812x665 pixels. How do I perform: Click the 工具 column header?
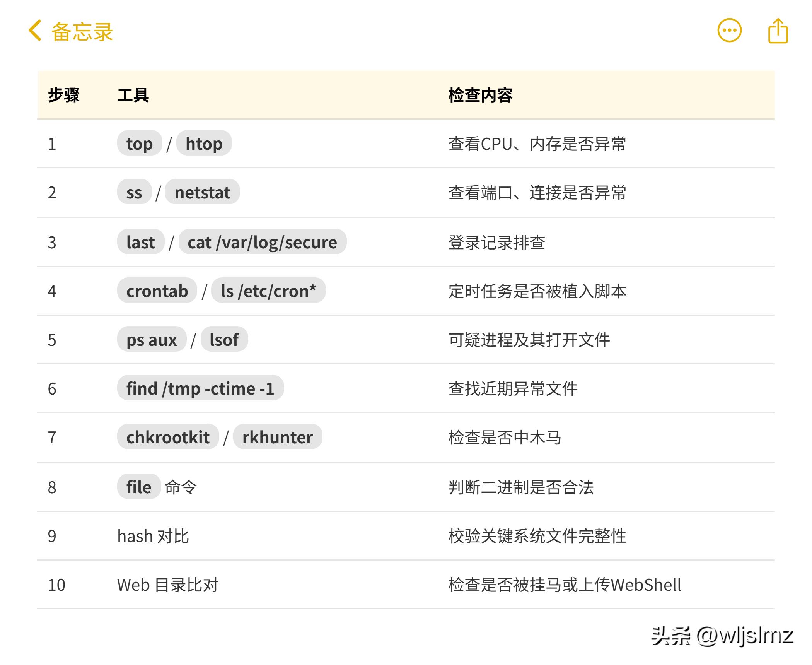point(133,95)
